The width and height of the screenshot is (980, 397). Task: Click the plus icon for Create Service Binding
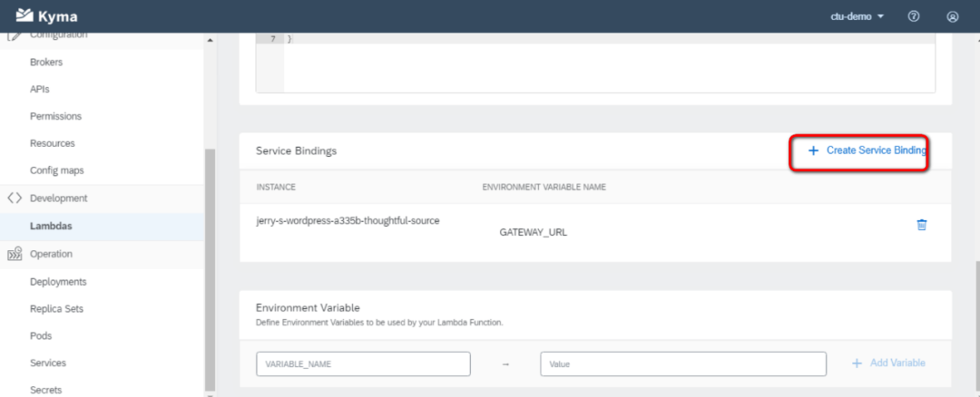813,150
